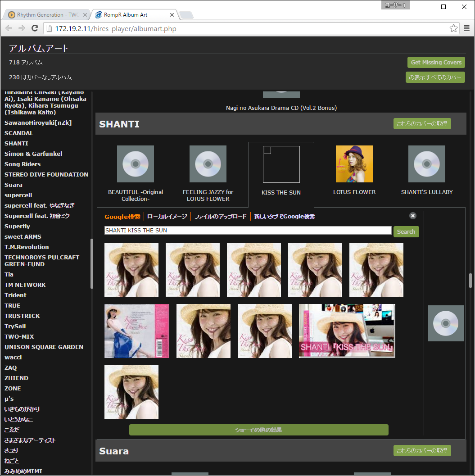Viewport: 475px width, 476px height.
Task: Click the ユーザー1 profile badge
Action: click(395, 5)
